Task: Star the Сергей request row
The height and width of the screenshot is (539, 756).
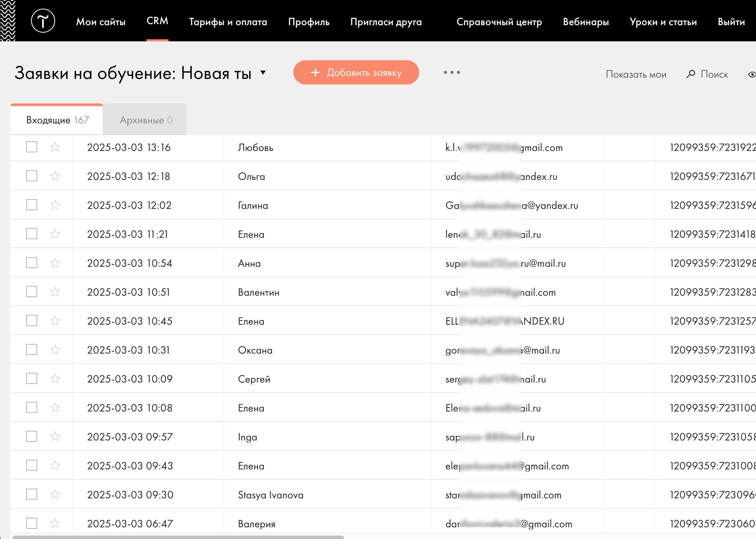Action: coord(55,379)
